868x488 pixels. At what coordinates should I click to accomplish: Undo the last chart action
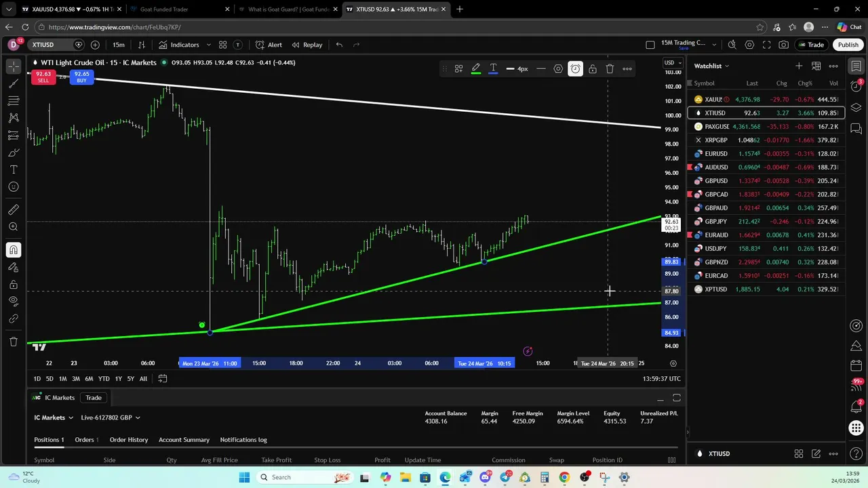pyautogui.click(x=339, y=45)
